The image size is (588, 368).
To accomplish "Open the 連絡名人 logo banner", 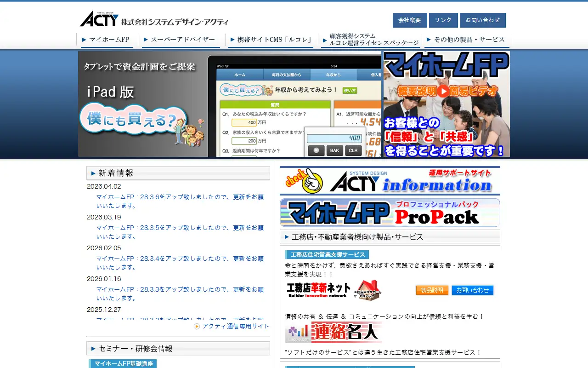I will click(x=334, y=333).
